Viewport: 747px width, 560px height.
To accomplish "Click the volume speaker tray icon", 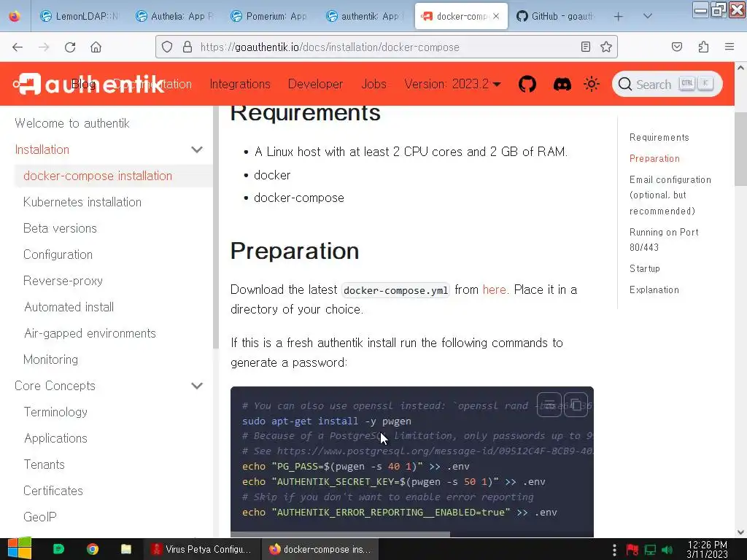I will click(667, 550).
